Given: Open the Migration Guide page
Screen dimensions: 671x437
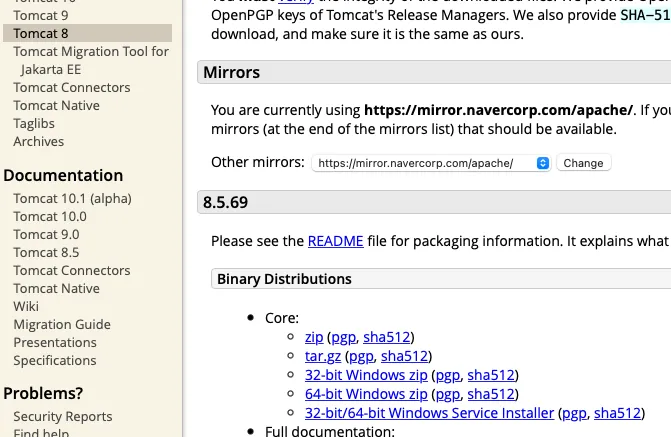Looking at the screenshot, I should [62, 324].
